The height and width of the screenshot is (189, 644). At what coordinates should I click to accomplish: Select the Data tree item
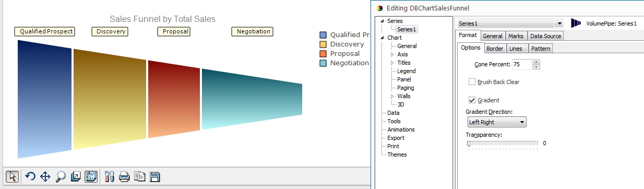(393, 113)
